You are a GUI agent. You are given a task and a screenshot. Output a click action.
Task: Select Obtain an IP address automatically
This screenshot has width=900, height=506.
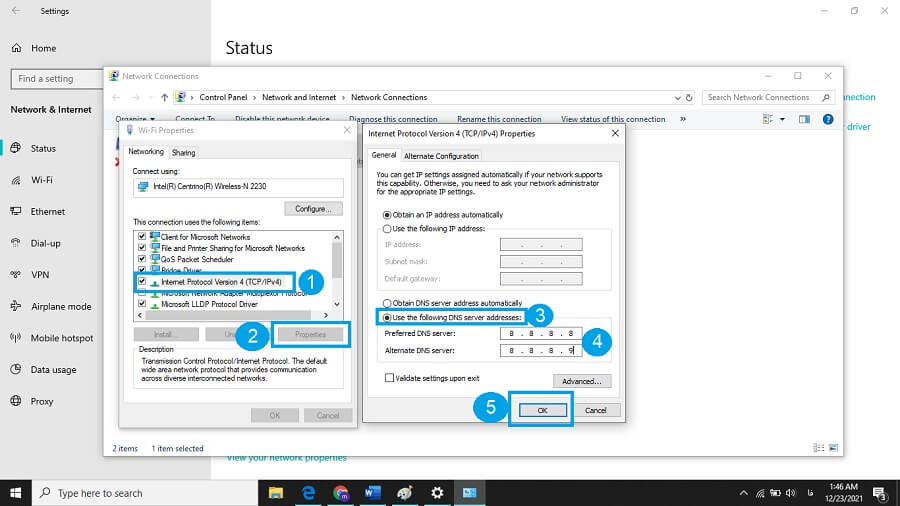click(387, 215)
